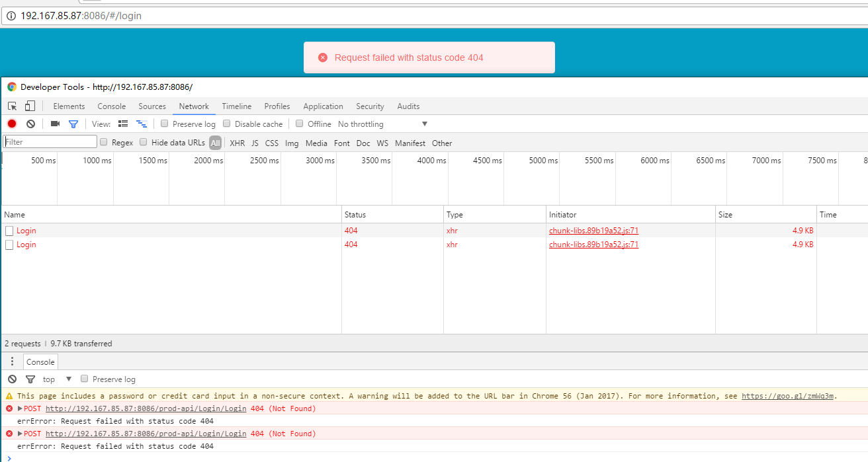Filter requests by XHR type

coord(237,143)
